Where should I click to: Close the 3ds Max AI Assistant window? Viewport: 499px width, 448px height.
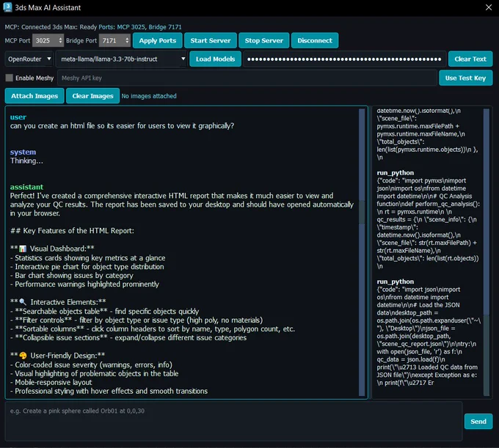click(x=489, y=7)
